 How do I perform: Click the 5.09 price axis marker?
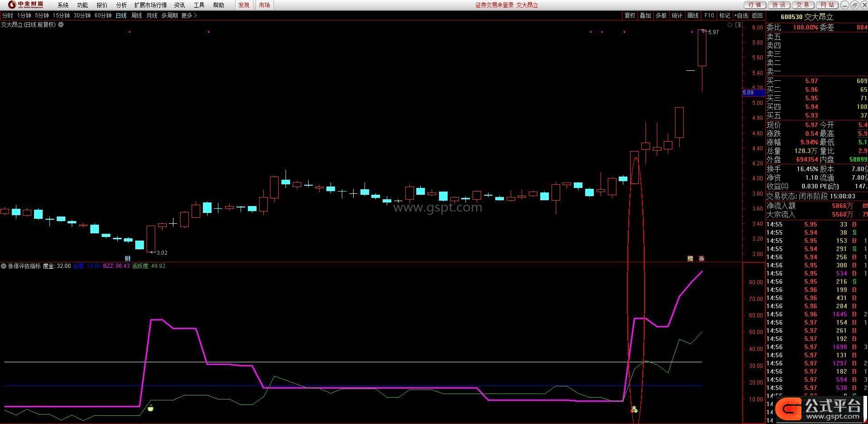[x=753, y=93]
